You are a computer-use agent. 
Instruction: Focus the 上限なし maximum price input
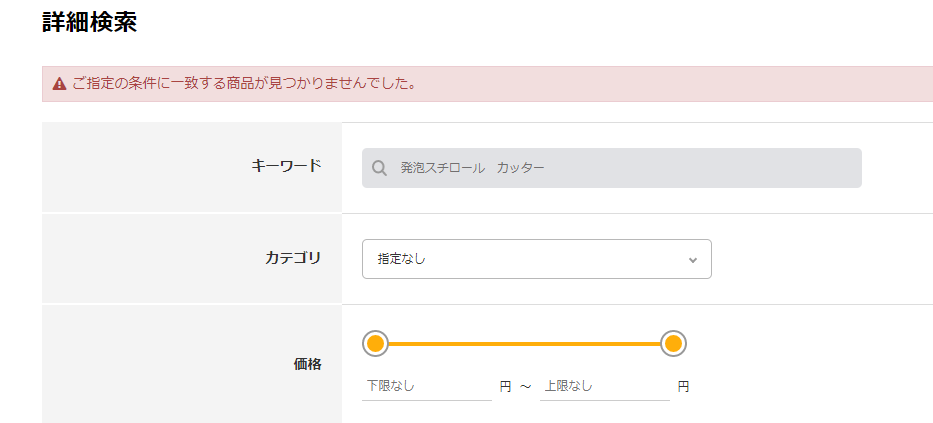(x=605, y=386)
